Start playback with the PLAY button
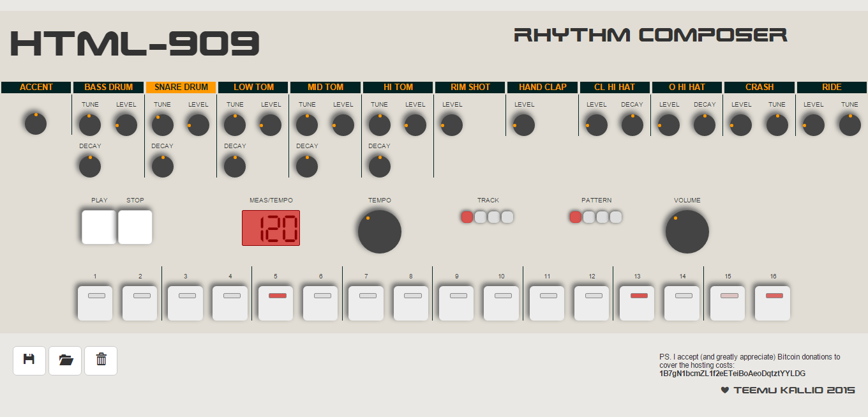The image size is (868, 417). (99, 227)
